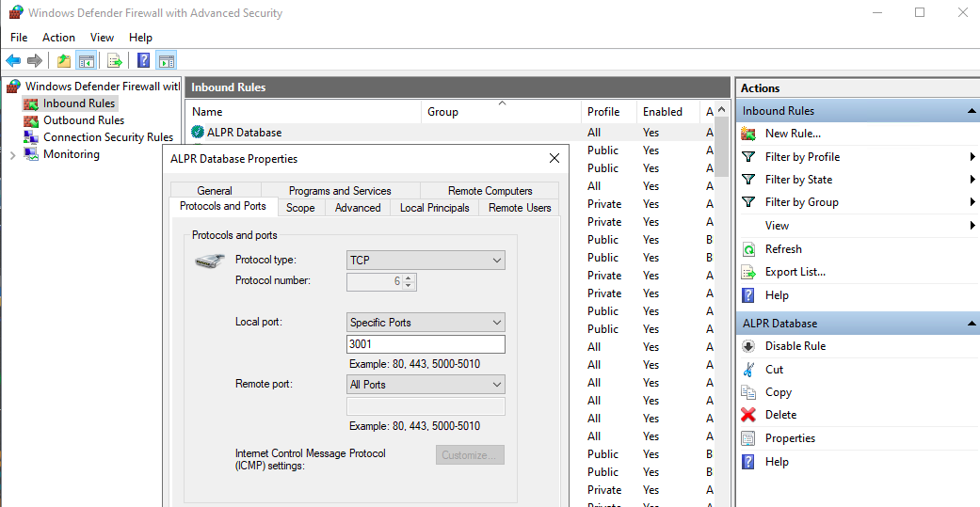Click Export List in Actions pane

(795, 272)
